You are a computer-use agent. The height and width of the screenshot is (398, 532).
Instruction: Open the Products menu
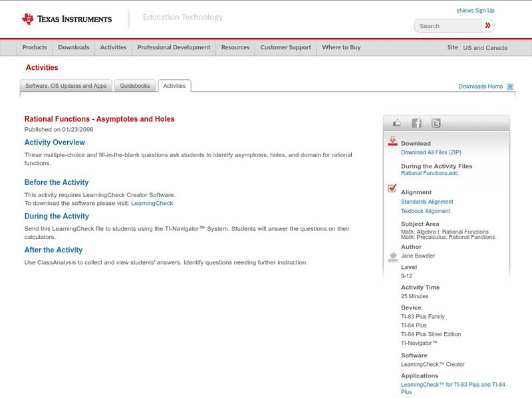[35, 47]
